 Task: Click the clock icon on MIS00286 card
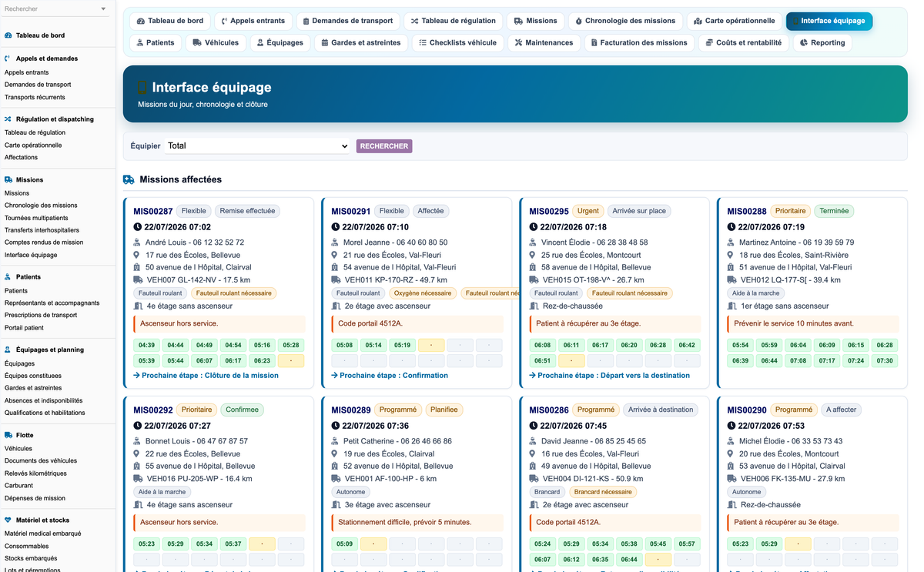(534, 426)
